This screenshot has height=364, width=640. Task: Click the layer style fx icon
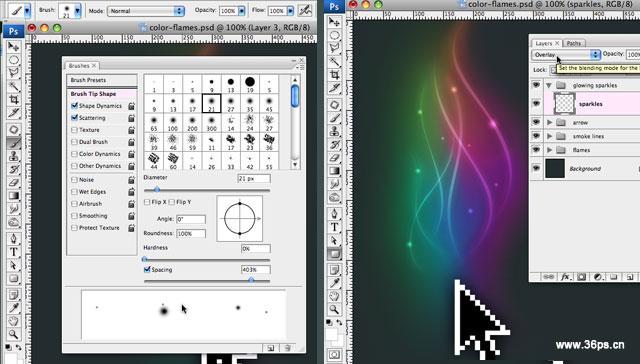pyautogui.click(x=565, y=277)
